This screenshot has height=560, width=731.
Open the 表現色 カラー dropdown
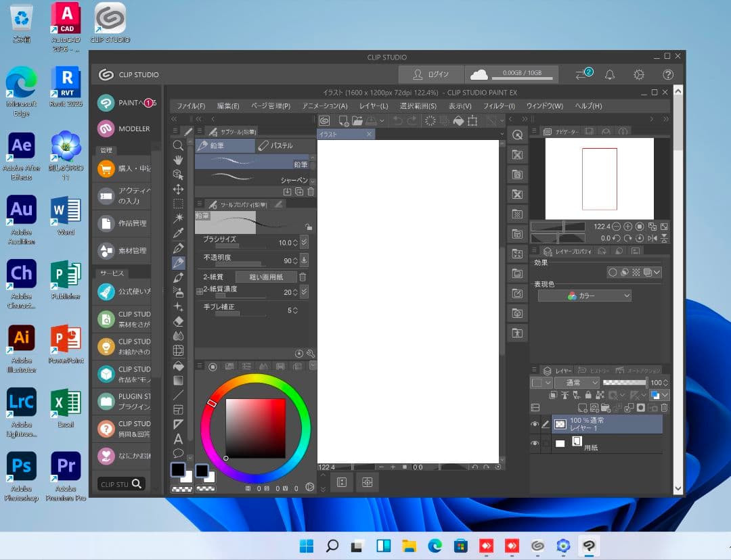point(585,296)
